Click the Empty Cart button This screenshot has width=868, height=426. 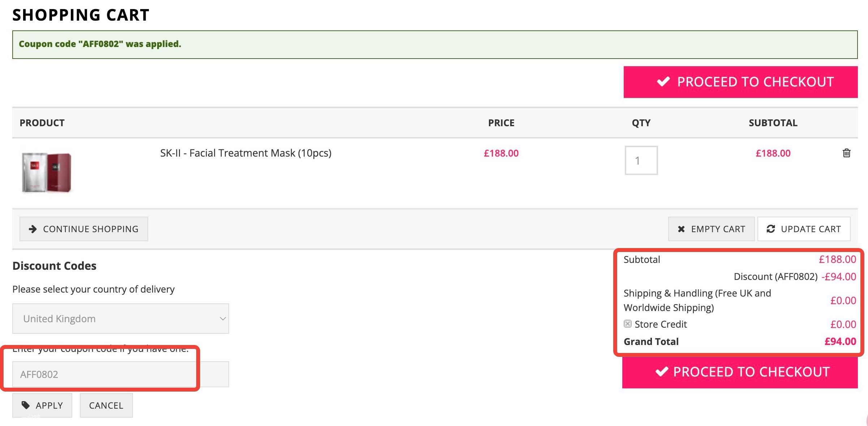click(711, 229)
